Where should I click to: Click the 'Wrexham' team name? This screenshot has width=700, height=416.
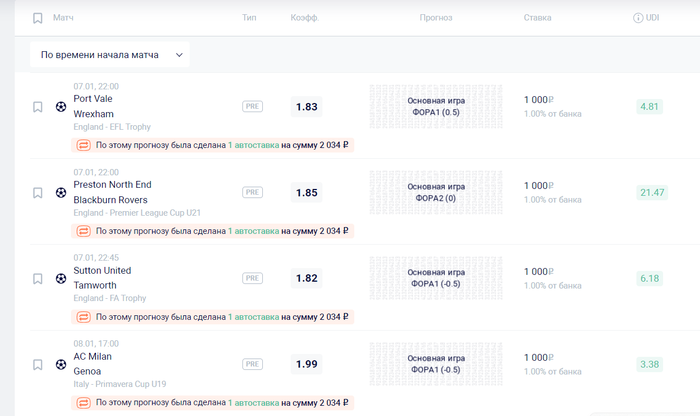pyautogui.click(x=94, y=114)
